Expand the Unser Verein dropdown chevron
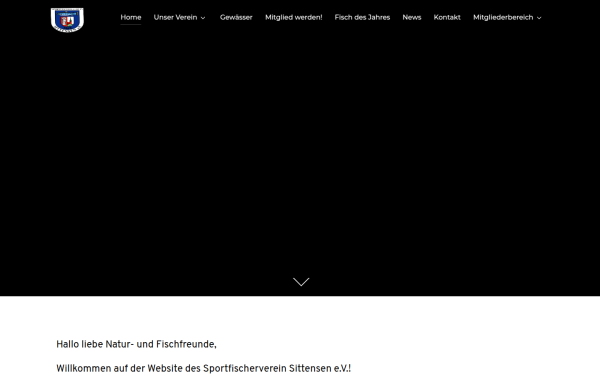 pos(203,18)
